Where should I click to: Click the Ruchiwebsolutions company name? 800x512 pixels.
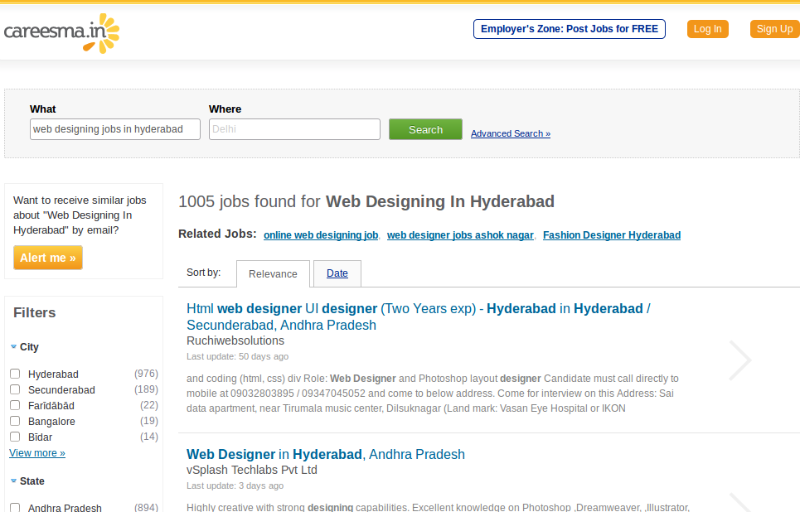(x=235, y=341)
